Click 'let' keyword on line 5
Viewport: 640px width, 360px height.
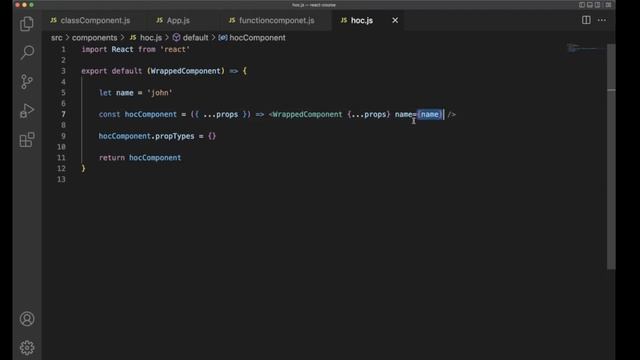pyautogui.click(x=105, y=93)
